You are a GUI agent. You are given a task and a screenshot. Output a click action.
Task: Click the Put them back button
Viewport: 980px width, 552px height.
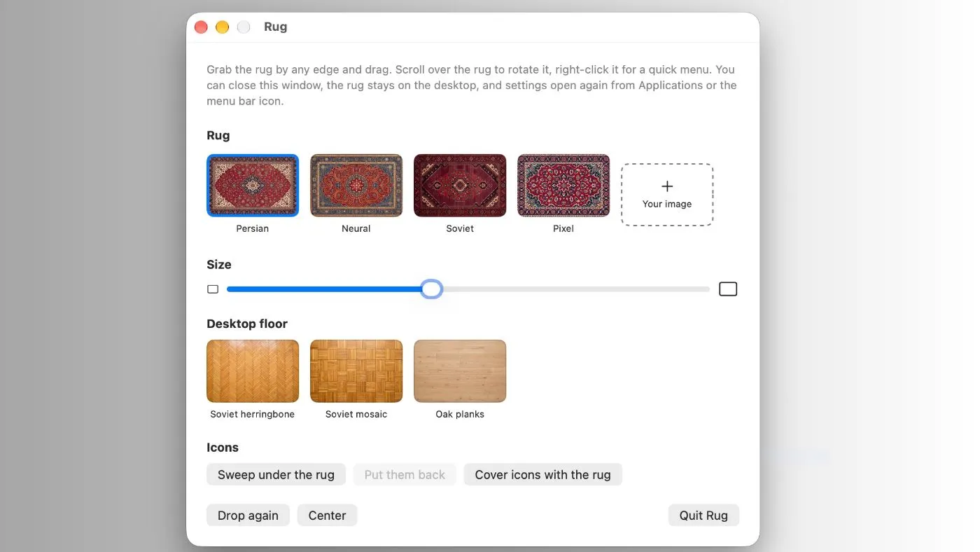click(405, 474)
